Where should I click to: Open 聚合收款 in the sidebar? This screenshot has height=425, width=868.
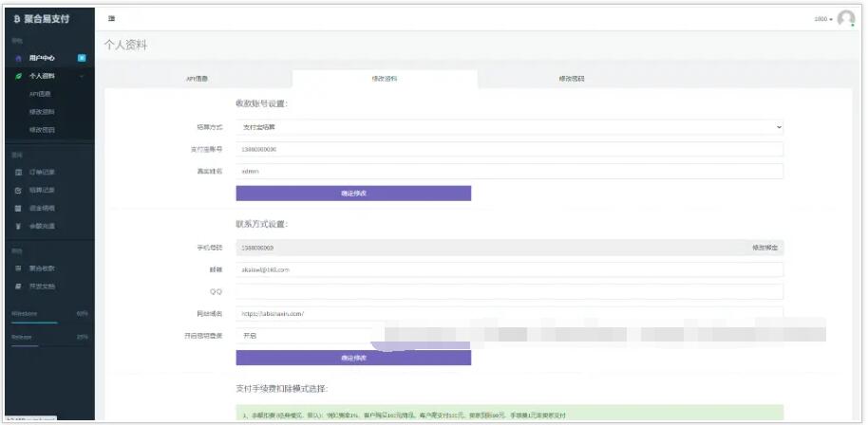(42, 268)
